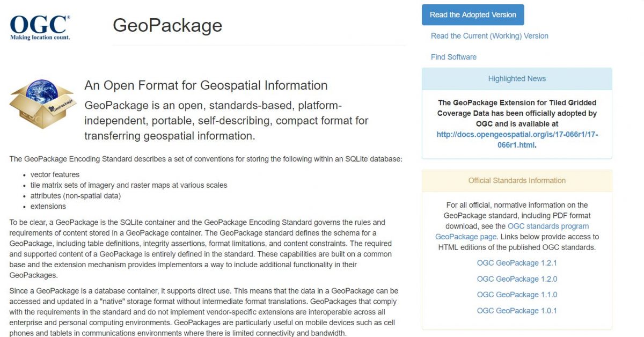Click the "tile matrix sets of imagery" bullet
Image resolution: width=644 pixels, height=337 pixels.
point(129,185)
